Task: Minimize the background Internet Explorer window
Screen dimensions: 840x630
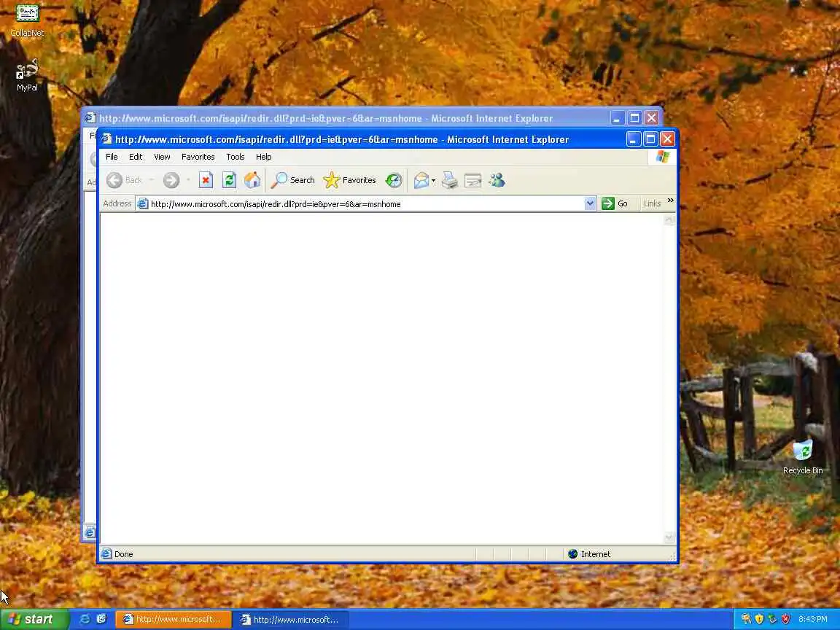Action: tap(617, 118)
